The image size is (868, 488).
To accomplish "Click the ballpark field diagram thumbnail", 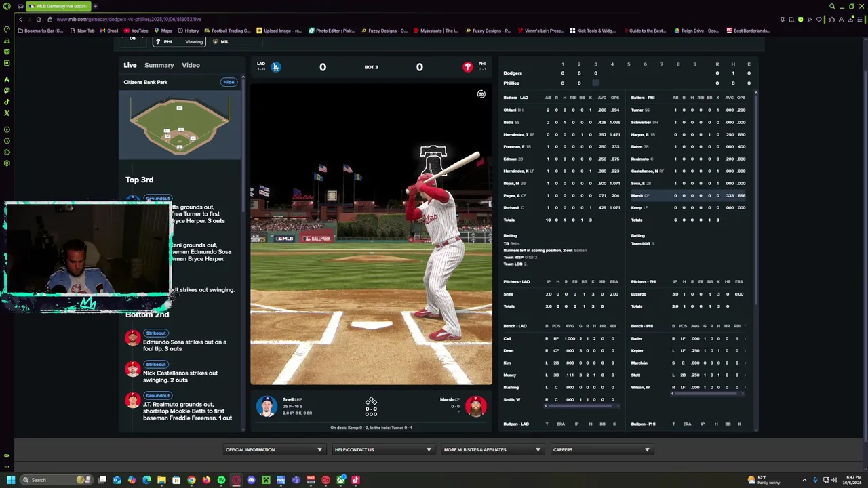I will tap(180, 126).
